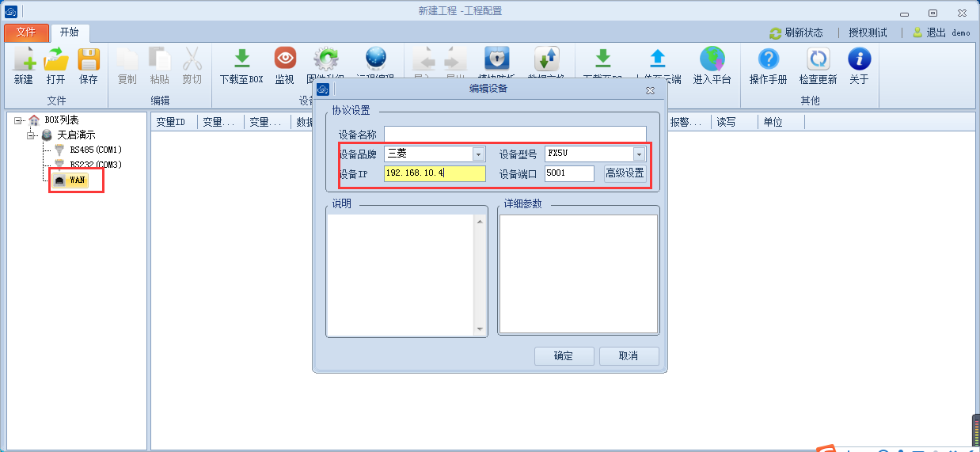Click the 新建 (New) project icon

(24, 59)
